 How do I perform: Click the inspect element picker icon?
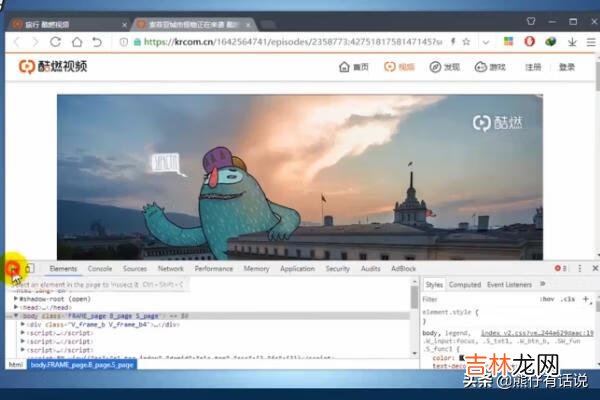(x=14, y=269)
